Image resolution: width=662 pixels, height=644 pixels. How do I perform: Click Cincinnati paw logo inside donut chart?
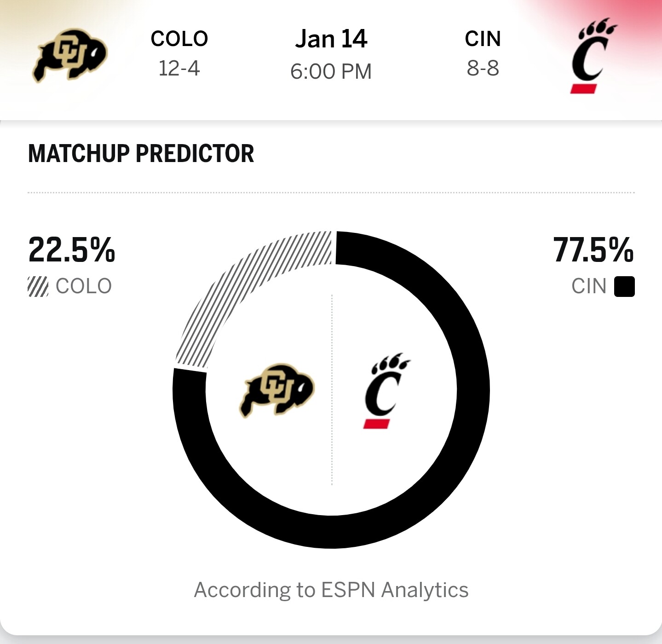(x=386, y=390)
